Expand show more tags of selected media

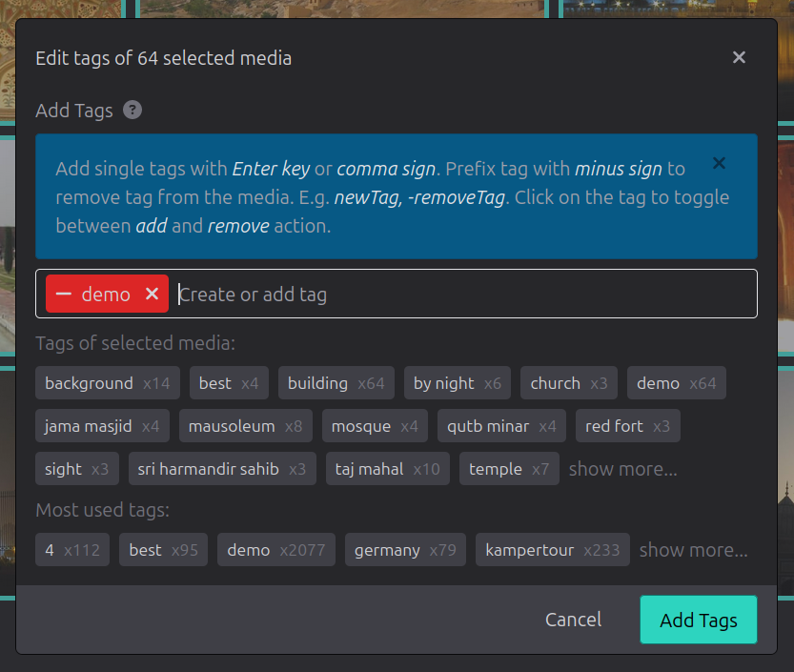click(x=622, y=469)
